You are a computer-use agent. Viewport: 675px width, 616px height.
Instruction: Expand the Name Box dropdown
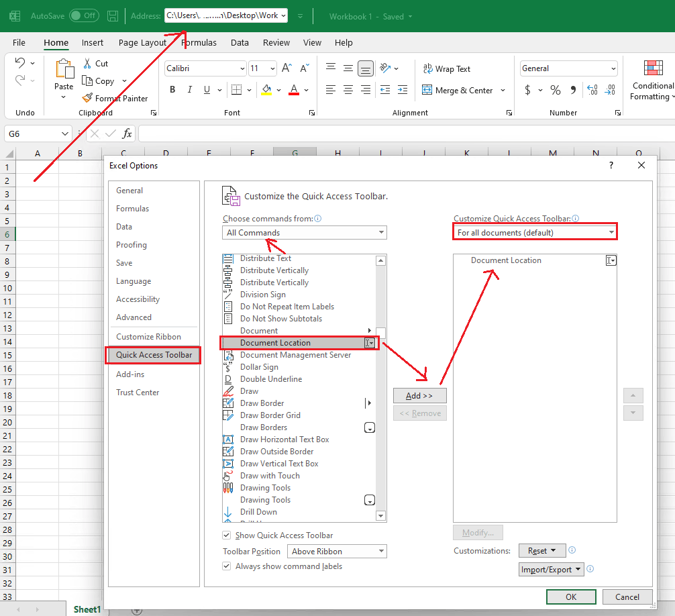[x=64, y=134]
